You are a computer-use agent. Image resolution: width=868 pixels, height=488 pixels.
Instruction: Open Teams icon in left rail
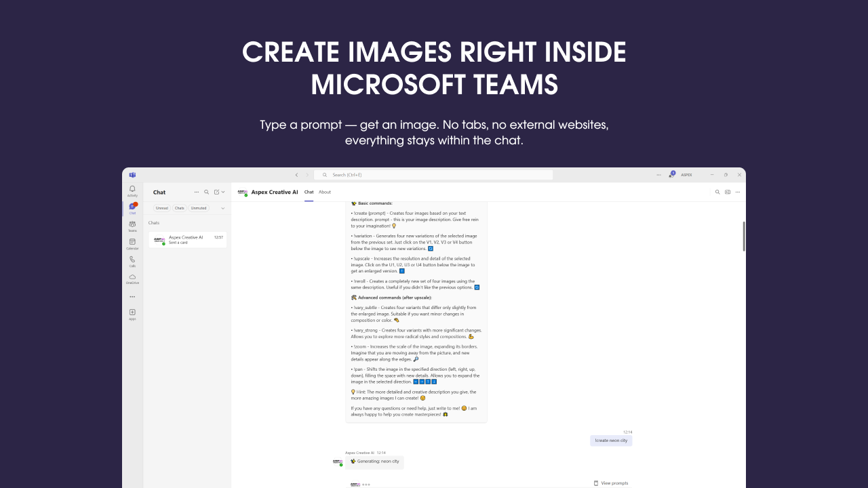pyautogui.click(x=132, y=226)
